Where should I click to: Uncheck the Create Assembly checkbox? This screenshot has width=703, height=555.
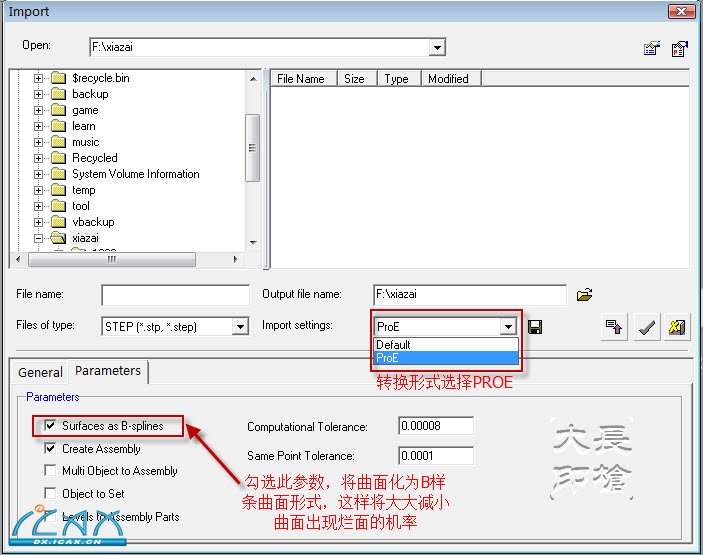click(50, 448)
